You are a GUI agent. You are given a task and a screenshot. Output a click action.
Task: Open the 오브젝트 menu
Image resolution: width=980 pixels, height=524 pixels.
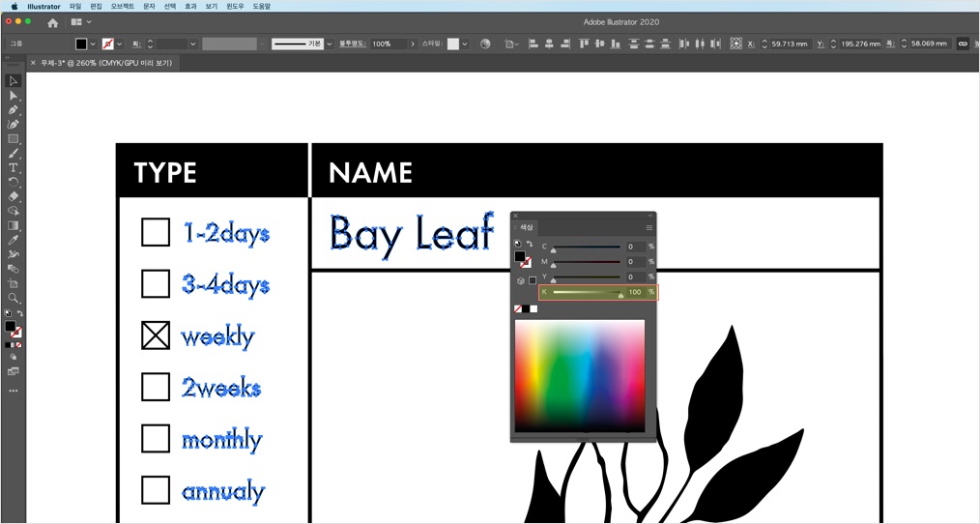pos(123,6)
